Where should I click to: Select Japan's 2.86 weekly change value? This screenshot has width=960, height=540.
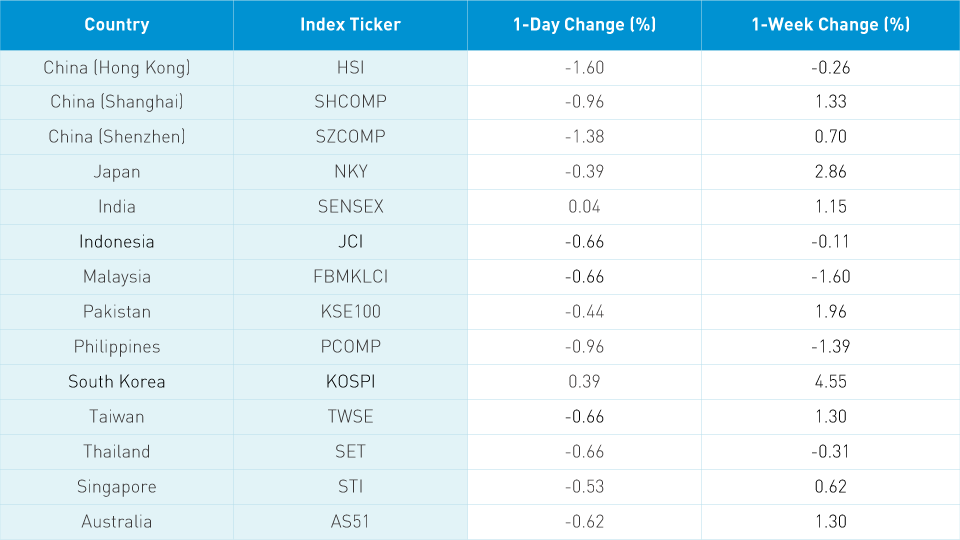(x=830, y=172)
